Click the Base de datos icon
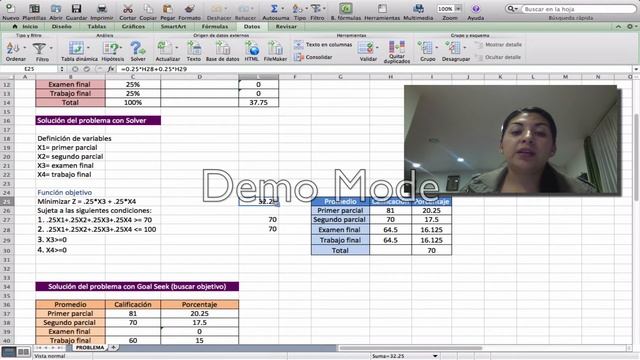The height and width of the screenshot is (360, 640). click(222, 48)
